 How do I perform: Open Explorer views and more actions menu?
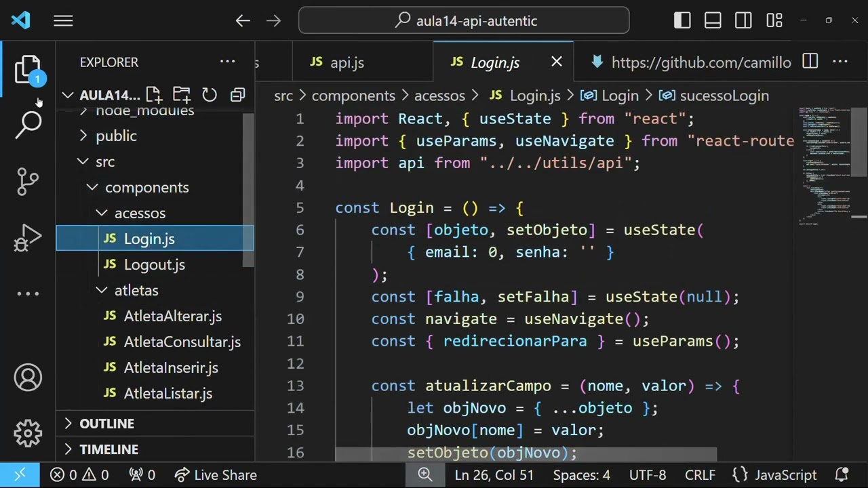227,62
